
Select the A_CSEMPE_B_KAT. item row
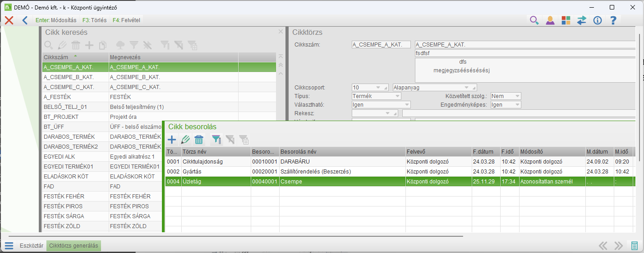[x=159, y=77]
